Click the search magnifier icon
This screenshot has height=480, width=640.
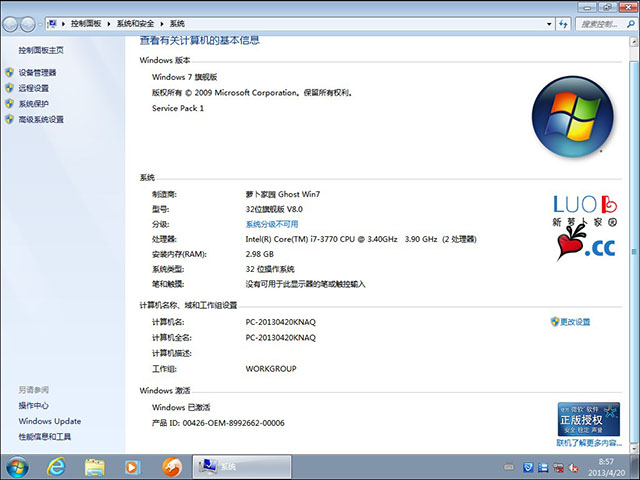[x=631, y=24]
